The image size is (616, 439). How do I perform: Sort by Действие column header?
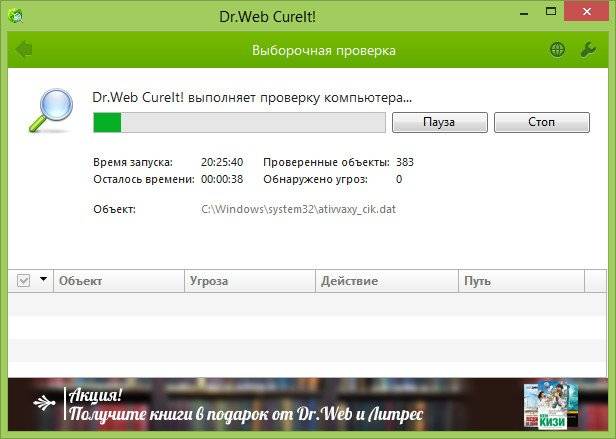(x=387, y=281)
